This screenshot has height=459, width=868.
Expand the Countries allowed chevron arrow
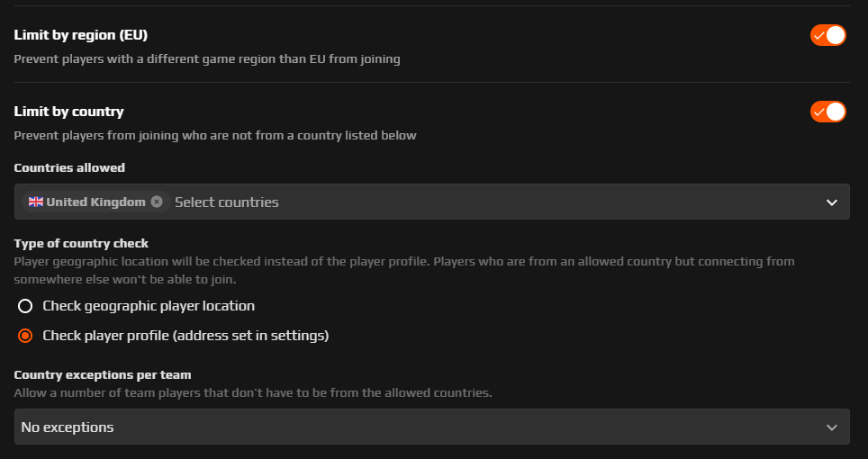[831, 202]
